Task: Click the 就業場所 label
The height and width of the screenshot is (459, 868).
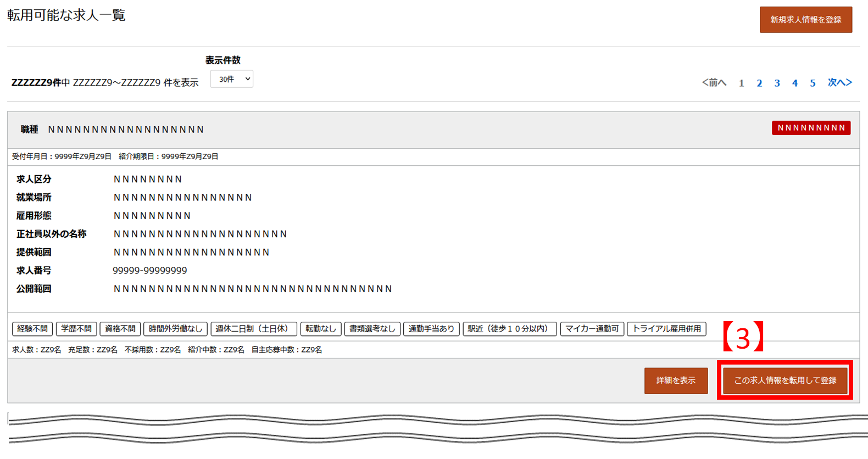Action: pyautogui.click(x=34, y=197)
